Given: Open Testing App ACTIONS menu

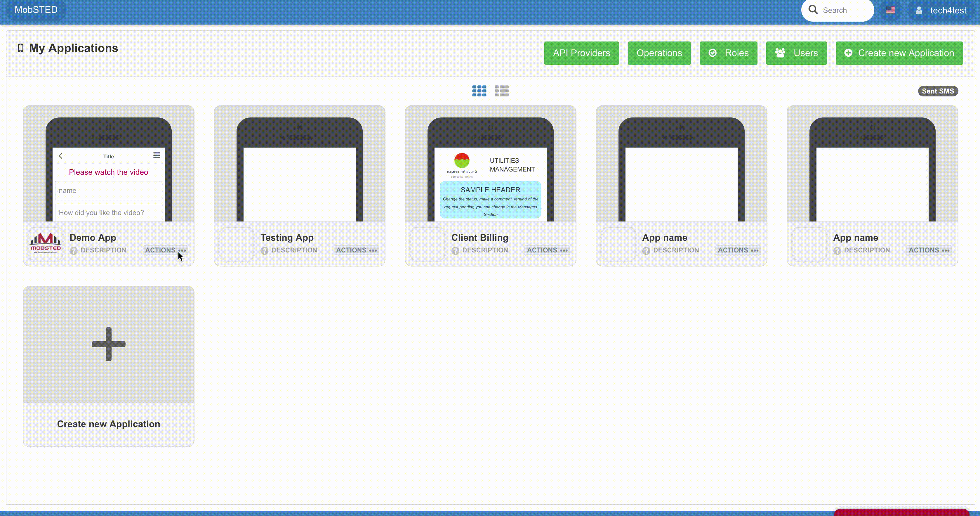Looking at the screenshot, I should [357, 250].
